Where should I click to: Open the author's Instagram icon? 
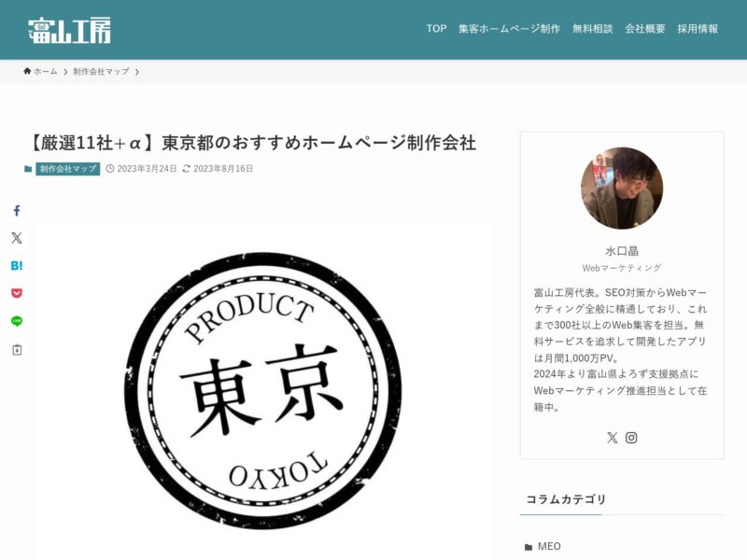click(x=631, y=438)
